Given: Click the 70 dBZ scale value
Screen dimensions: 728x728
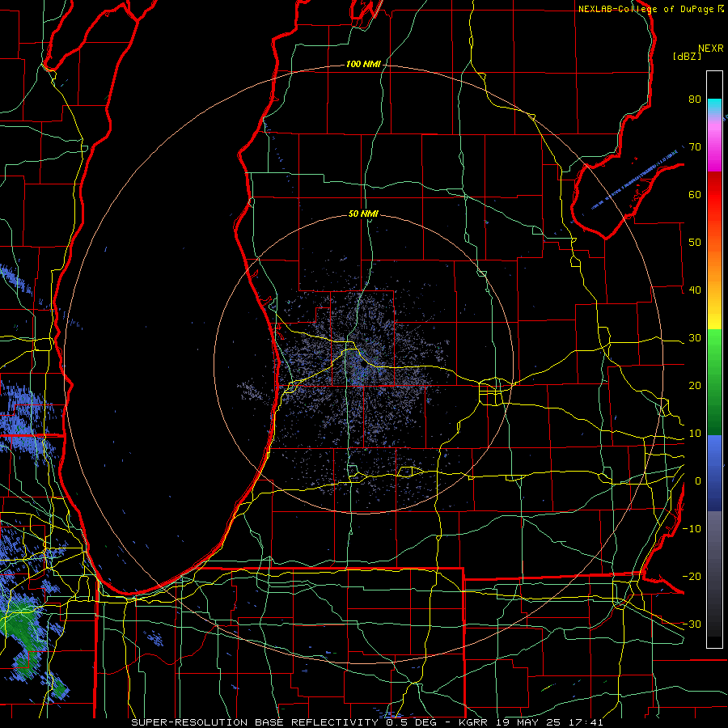Looking at the screenshot, I should click(x=695, y=147).
